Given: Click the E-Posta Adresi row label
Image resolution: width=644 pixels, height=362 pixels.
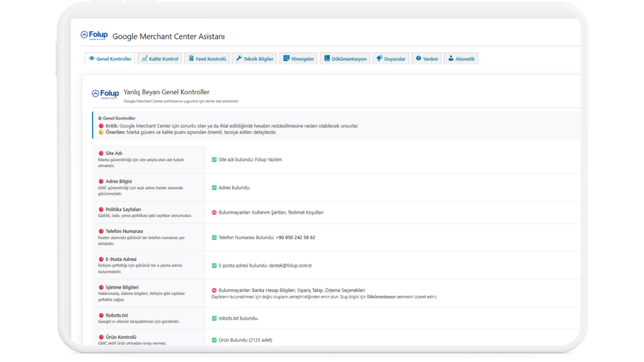Looking at the screenshot, I should (121, 259).
